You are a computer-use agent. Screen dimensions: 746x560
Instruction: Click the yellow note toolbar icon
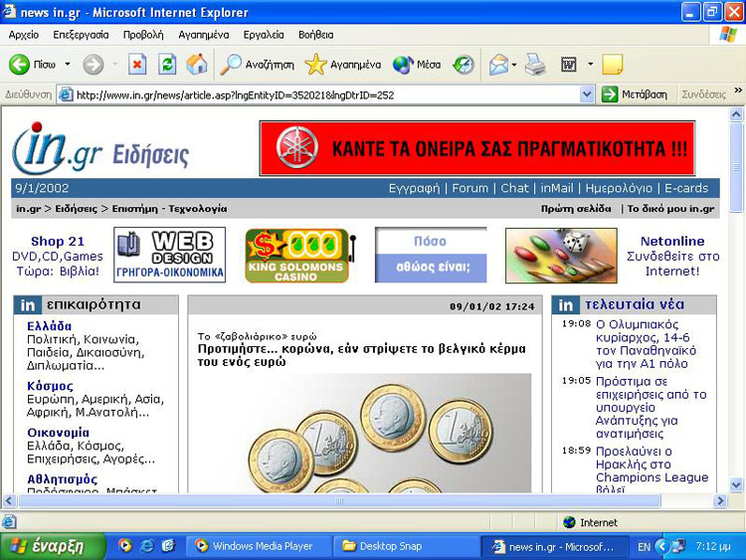[x=613, y=65]
